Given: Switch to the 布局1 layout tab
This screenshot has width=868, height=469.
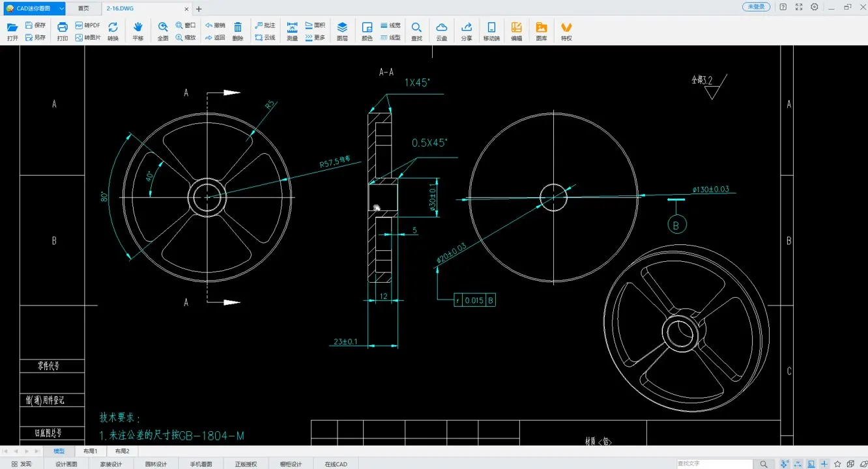Looking at the screenshot, I should pyautogui.click(x=90, y=451).
